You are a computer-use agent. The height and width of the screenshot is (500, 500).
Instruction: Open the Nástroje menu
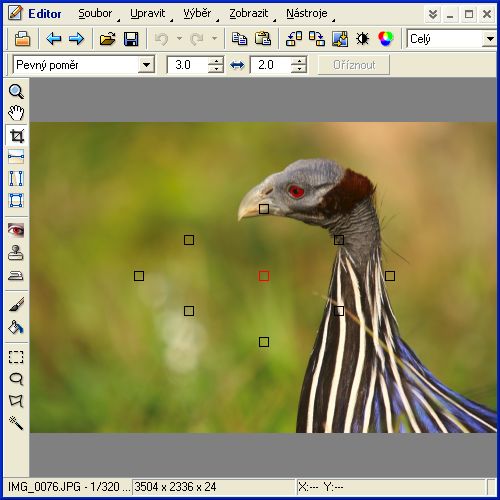307,13
